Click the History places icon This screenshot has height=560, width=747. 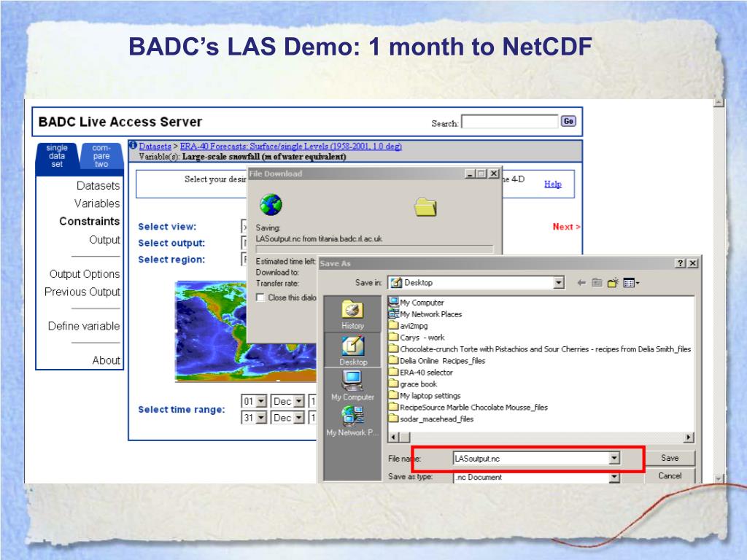(x=352, y=315)
